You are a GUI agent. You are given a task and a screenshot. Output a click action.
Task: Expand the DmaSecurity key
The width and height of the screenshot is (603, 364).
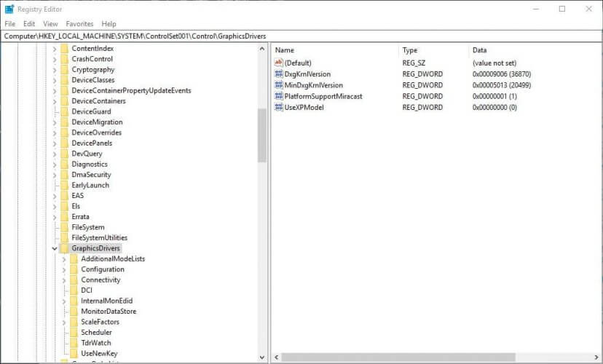point(55,175)
